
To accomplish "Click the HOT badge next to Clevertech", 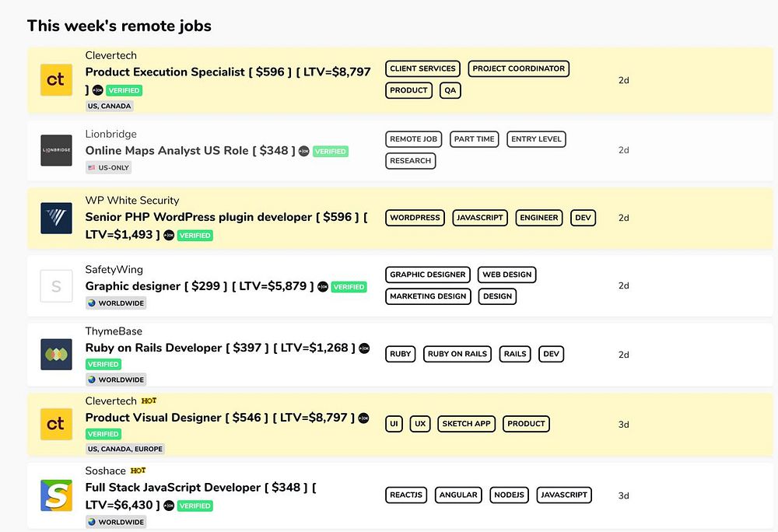I will [149, 401].
